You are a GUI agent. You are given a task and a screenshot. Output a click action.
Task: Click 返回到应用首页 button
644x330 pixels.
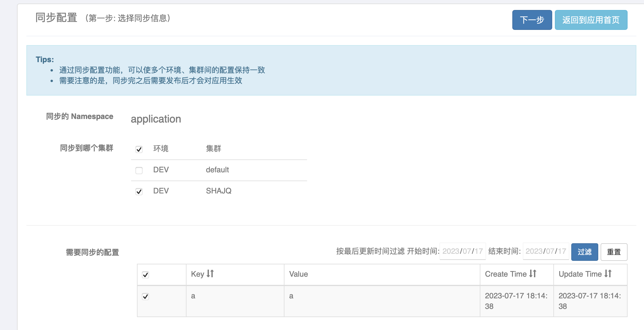pyautogui.click(x=591, y=20)
